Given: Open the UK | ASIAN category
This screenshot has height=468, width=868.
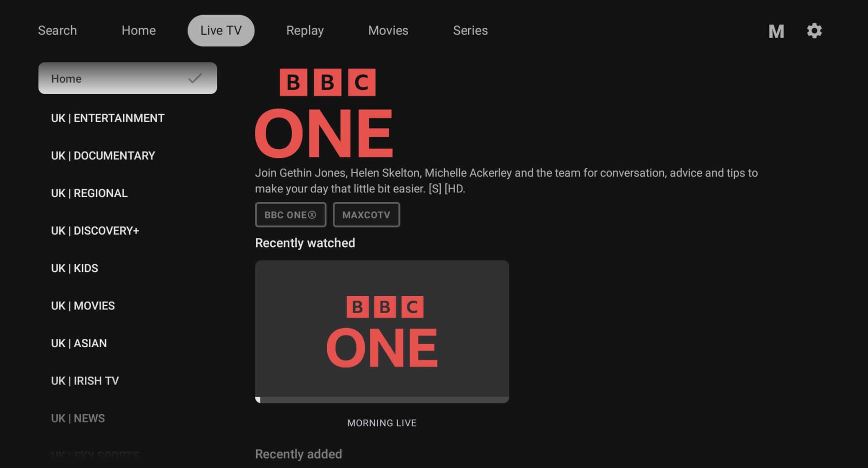Looking at the screenshot, I should [79, 343].
